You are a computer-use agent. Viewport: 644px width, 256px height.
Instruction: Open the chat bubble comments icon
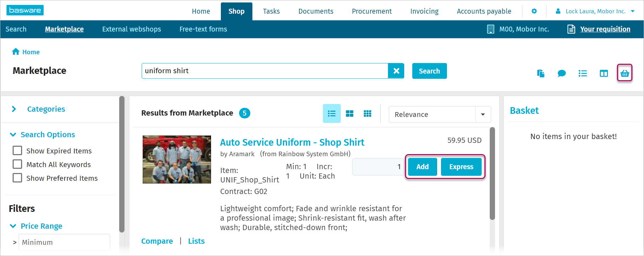point(562,73)
